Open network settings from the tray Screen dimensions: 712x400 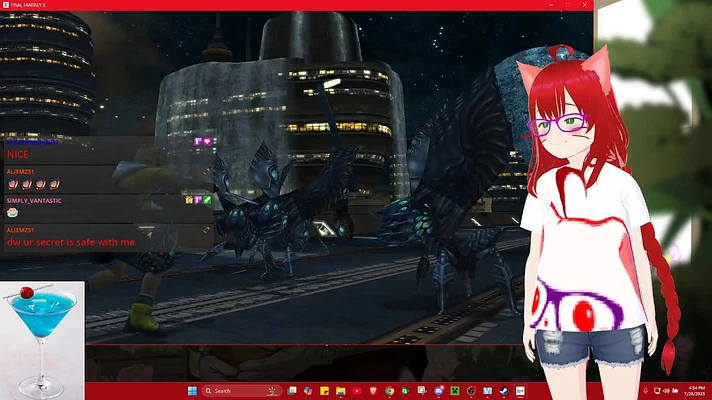(657, 391)
